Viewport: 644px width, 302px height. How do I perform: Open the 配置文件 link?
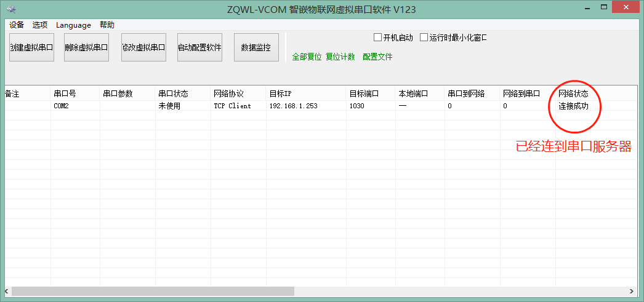377,57
